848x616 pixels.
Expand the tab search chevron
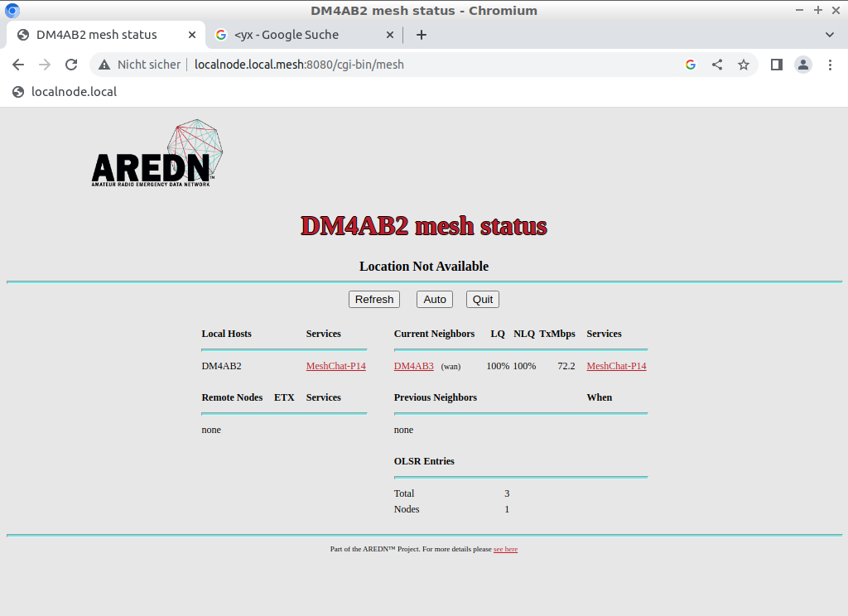click(x=830, y=35)
